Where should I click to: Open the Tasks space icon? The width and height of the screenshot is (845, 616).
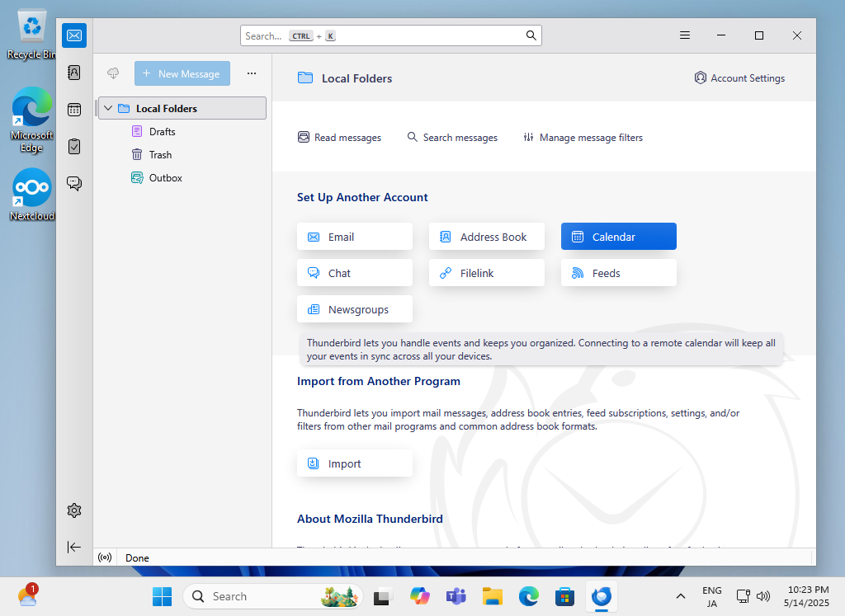point(74,147)
